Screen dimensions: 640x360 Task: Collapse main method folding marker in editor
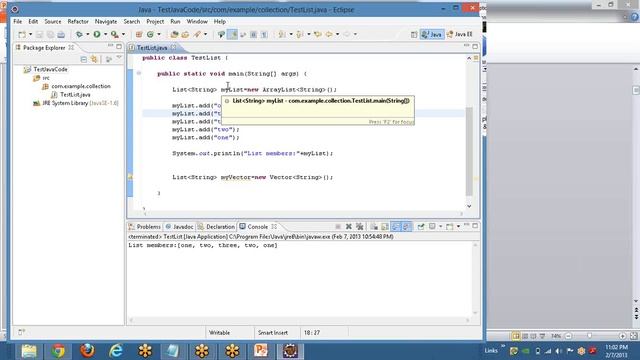139,73
